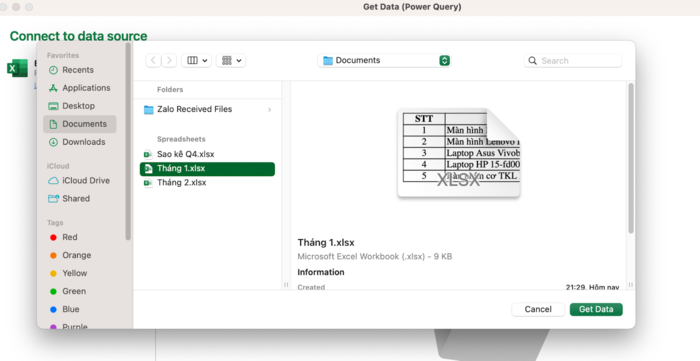
Task: Select Sao kê Q4.xlsx file
Action: (x=208, y=154)
